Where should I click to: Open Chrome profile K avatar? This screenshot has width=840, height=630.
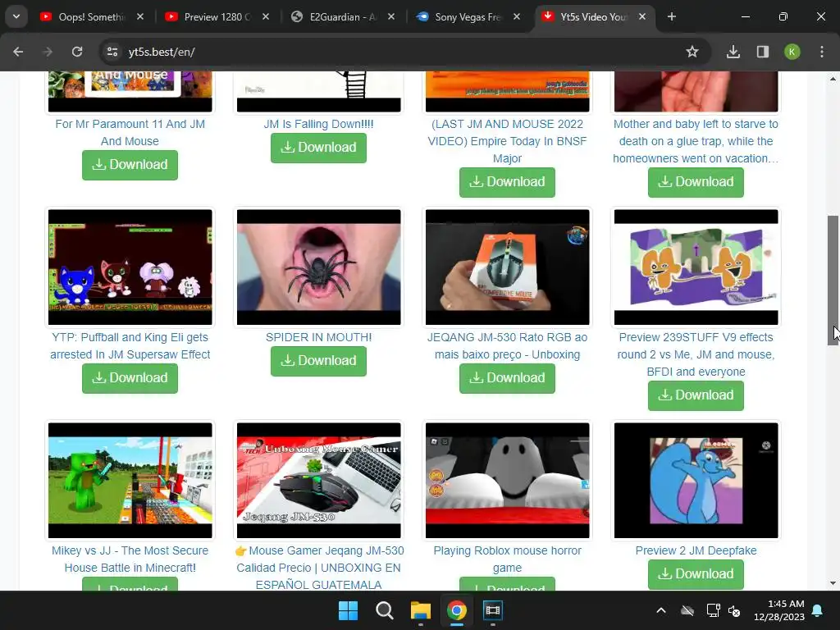(x=792, y=52)
